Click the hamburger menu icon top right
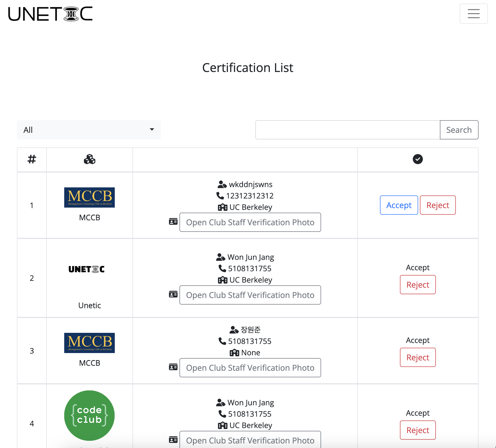This screenshot has width=496, height=448. (x=474, y=14)
